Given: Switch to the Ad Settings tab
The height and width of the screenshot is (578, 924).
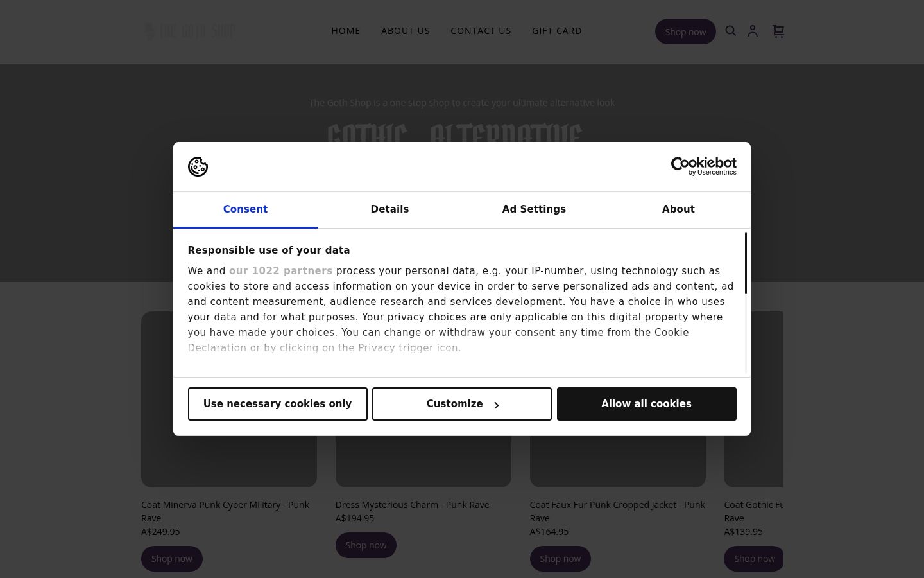Looking at the screenshot, I should [534, 209].
